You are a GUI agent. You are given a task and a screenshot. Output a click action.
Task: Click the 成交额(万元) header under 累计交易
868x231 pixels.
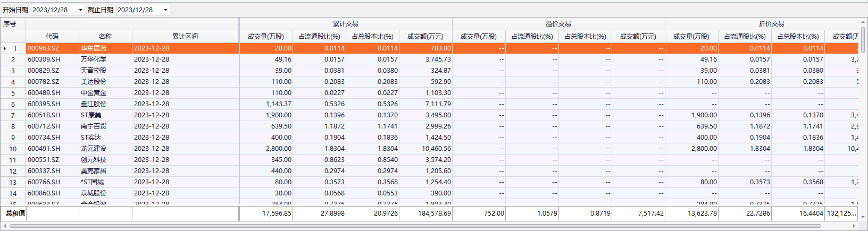pos(425,37)
